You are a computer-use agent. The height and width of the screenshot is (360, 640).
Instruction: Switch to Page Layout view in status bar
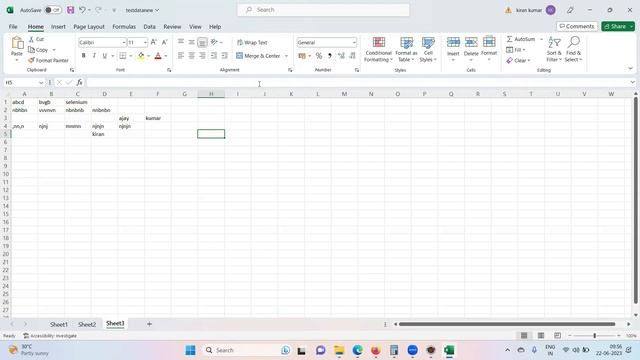pos(541,336)
